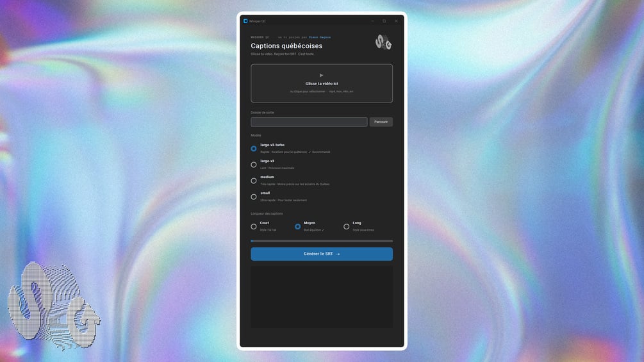The image size is (644, 362).
Task: Click the Générer le SRT button
Action: coord(322,254)
